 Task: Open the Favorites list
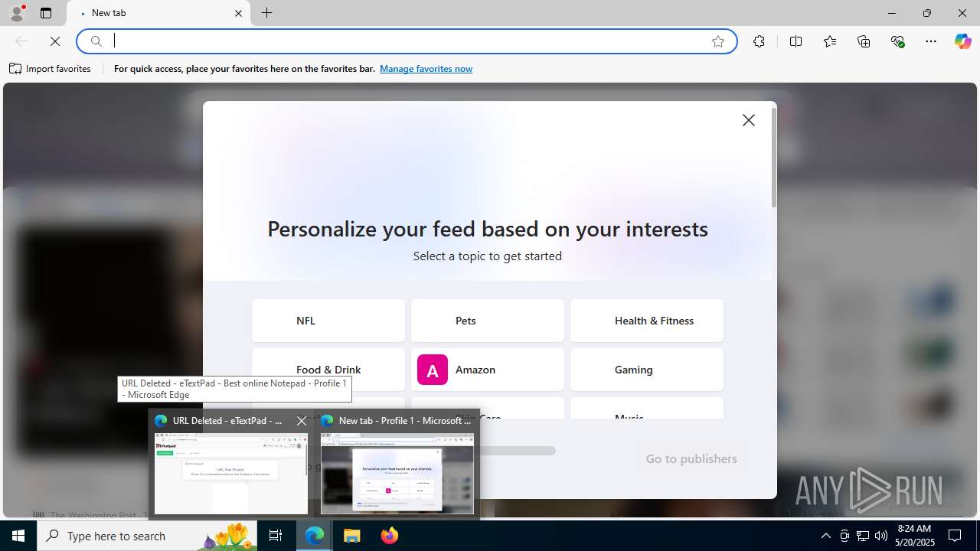point(830,41)
